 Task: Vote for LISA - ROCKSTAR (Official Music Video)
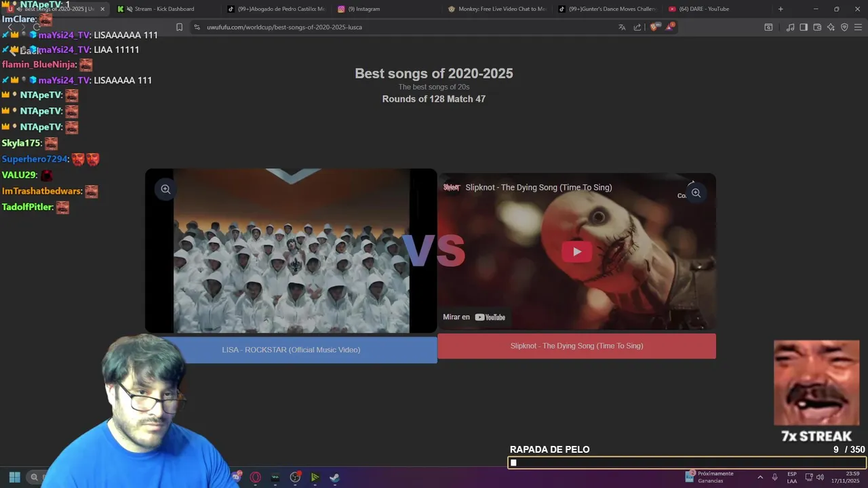point(291,350)
